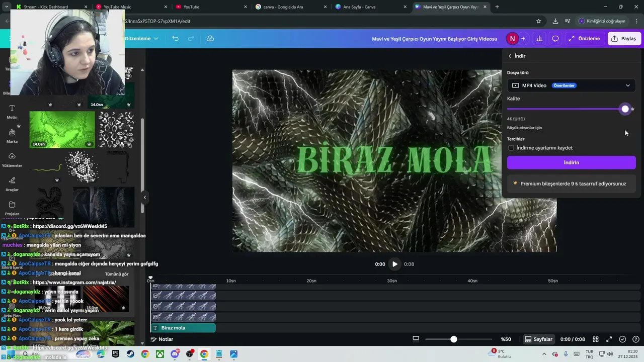Expand the Düzenleme dropdown menu
Image resolution: width=644 pixels, height=362 pixels.
click(141, 39)
